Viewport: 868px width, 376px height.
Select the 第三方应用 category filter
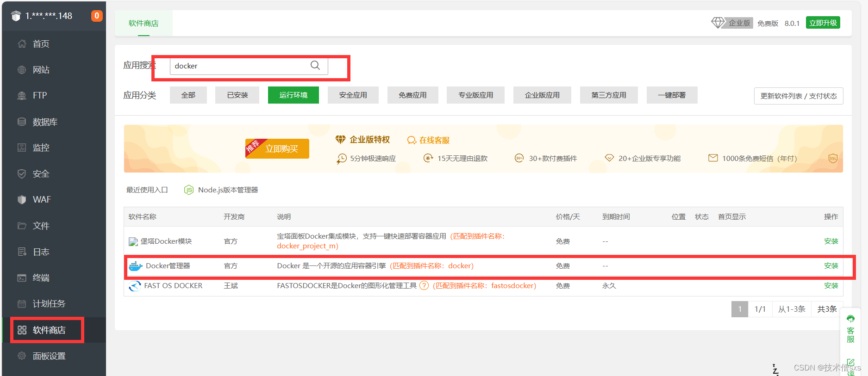[609, 95]
